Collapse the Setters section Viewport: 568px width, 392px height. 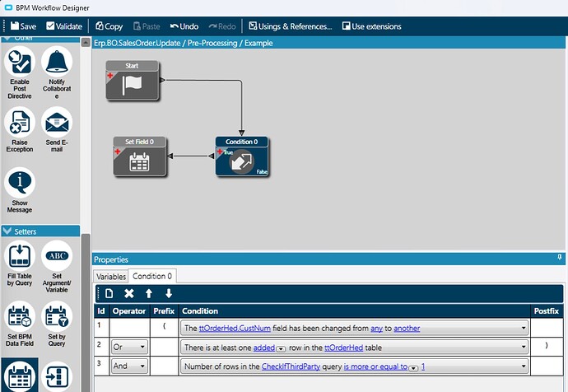click(x=7, y=231)
